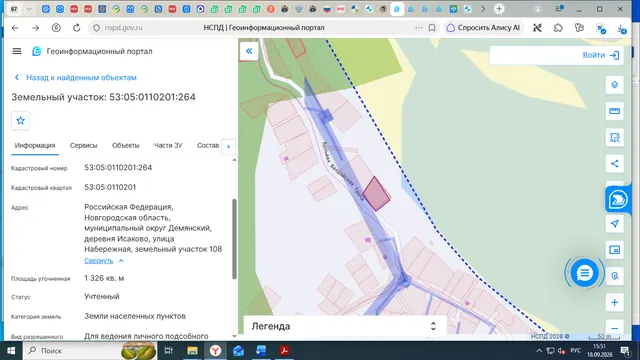Switch to the Части ЗУ tab
The image size is (640, 360).
[168, 146]
